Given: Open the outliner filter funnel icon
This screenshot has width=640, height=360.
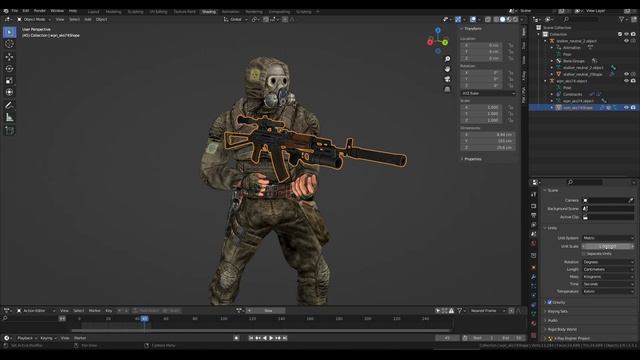Looking at the screenshot, I should pos(622,19).
